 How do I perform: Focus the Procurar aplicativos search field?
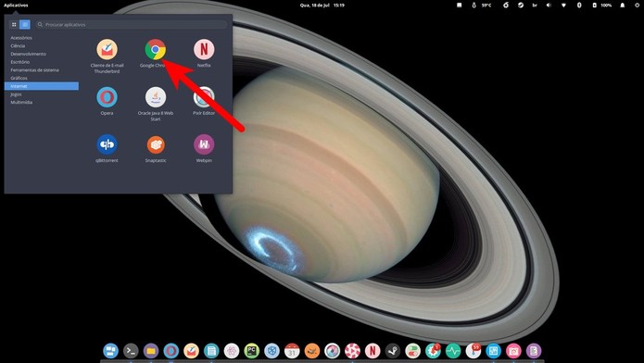(132, 25)
